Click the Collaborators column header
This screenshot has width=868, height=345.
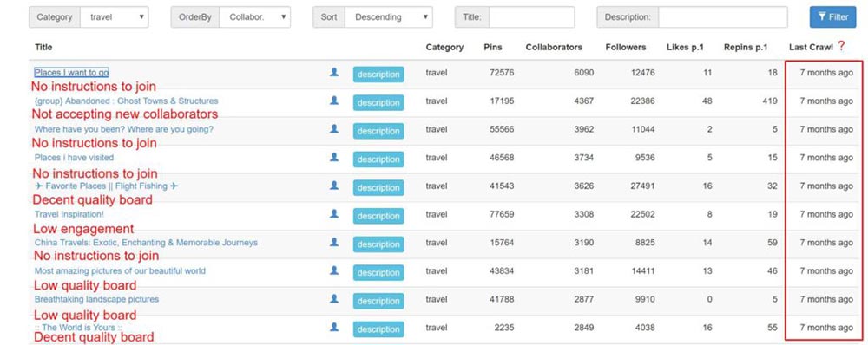[x=554, y=47]
